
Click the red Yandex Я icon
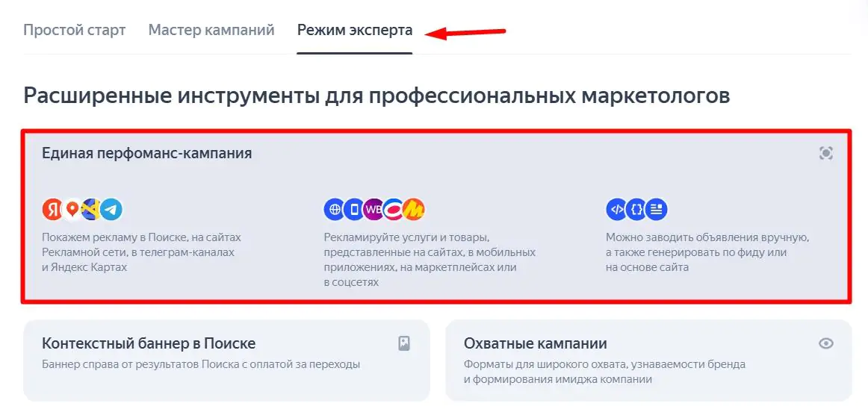(52, 209)
